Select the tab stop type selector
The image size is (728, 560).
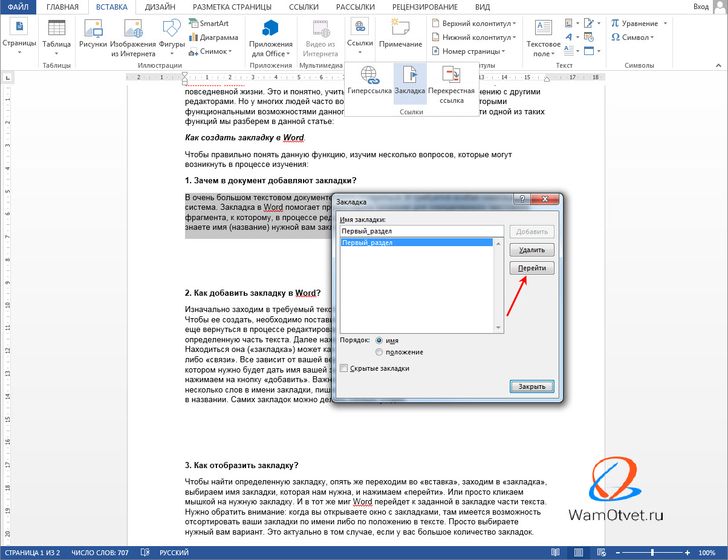(7, 77)
